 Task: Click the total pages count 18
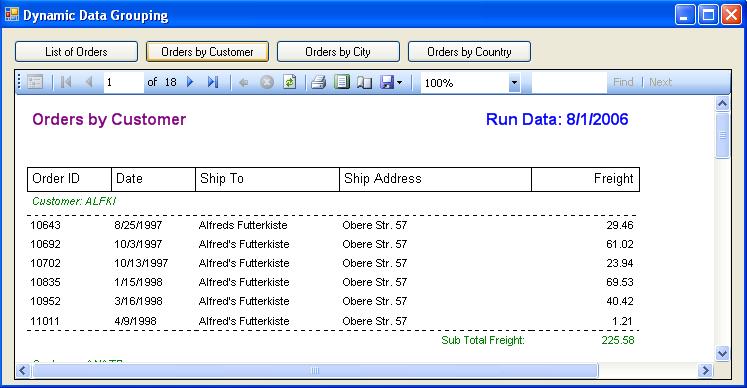coord(171,82)
